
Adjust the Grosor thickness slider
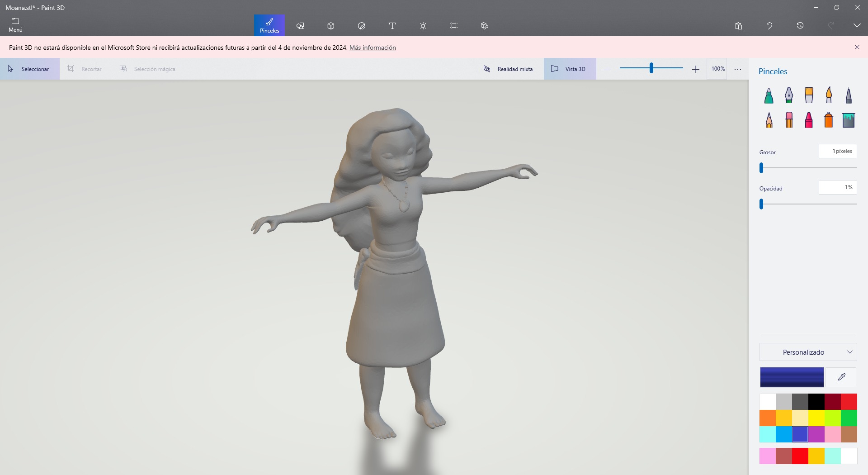761,168
